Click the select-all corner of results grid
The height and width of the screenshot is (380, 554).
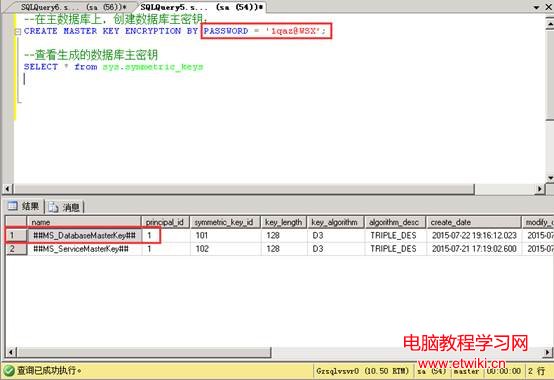[16, 222]
